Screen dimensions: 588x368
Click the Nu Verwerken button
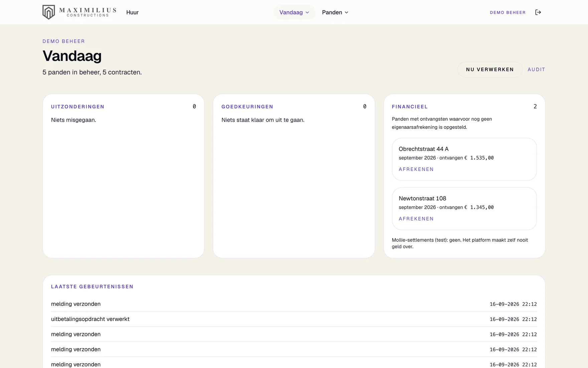(490, 70)
